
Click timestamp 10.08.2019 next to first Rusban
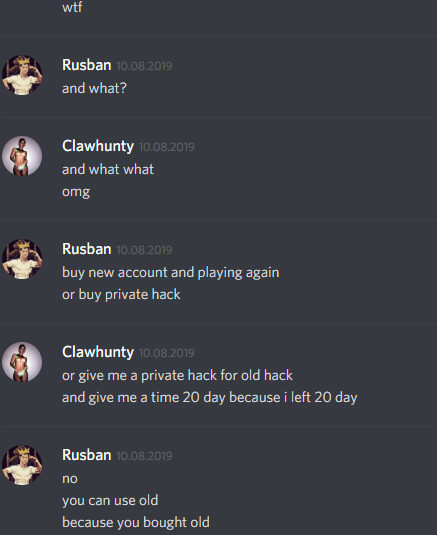point(144,66)
